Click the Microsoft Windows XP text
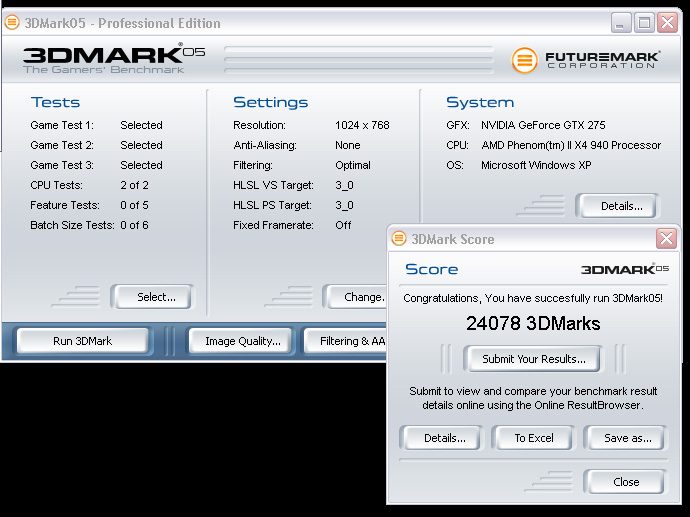The width and height of the screenshot is (690, 517). click(536, 165)
